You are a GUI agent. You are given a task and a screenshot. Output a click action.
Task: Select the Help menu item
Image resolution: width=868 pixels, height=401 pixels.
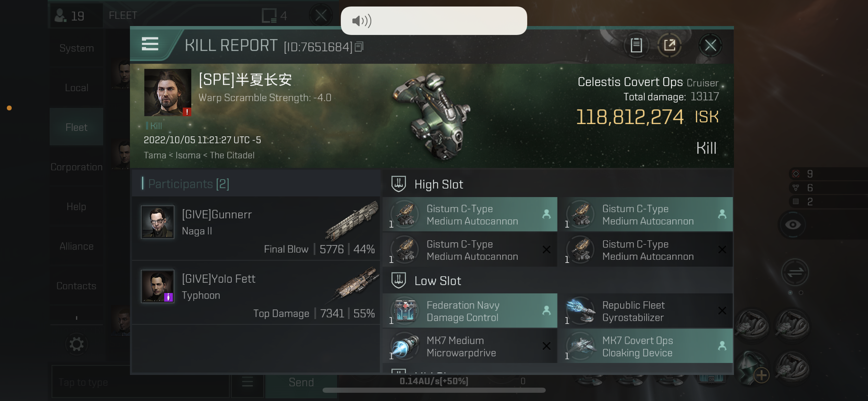point(76,206)
